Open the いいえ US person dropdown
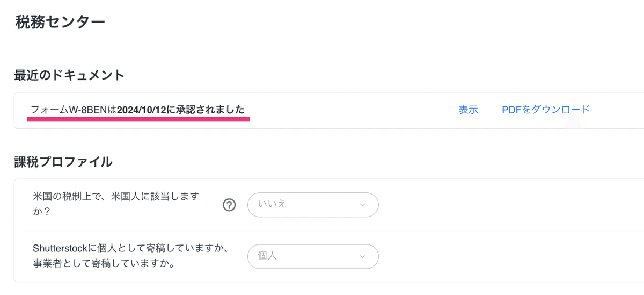This screenshot has height=295, width=644. 313,205
